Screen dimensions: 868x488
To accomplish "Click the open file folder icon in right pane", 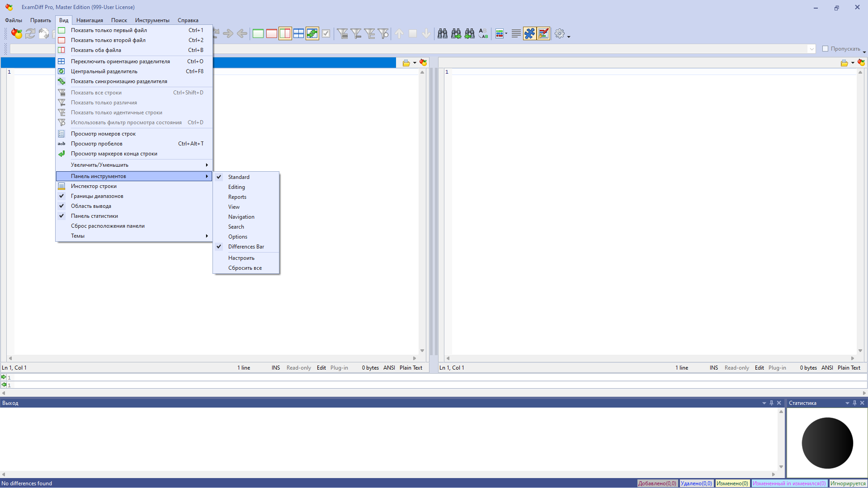I will [x=844, y=63].
